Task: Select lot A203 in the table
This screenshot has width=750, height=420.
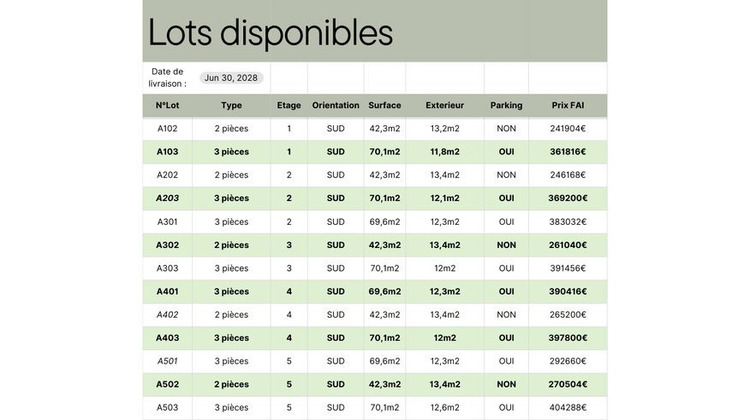Action: (167, 198)
